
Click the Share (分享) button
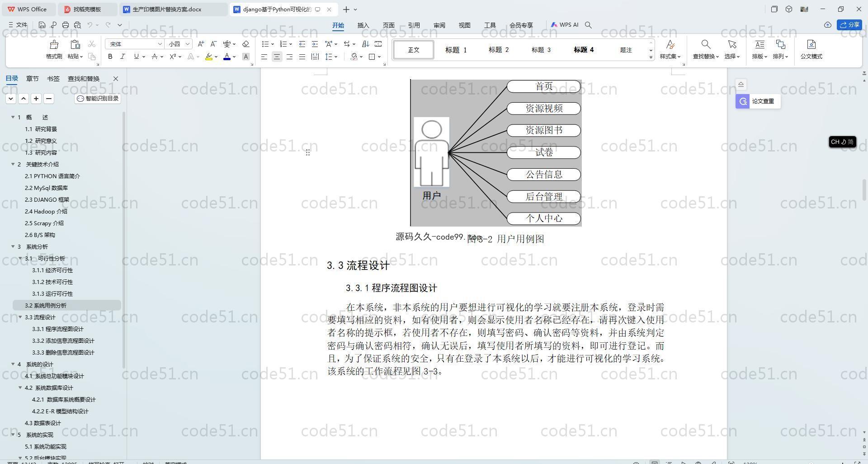click(x=849, y=25)
